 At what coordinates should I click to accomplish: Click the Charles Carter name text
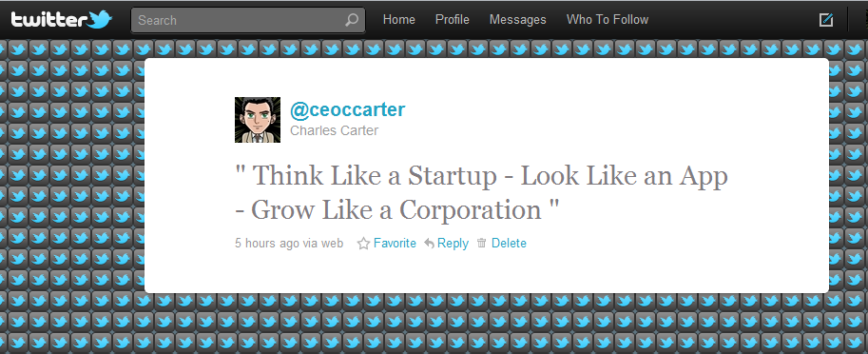[x=335, y=130]
